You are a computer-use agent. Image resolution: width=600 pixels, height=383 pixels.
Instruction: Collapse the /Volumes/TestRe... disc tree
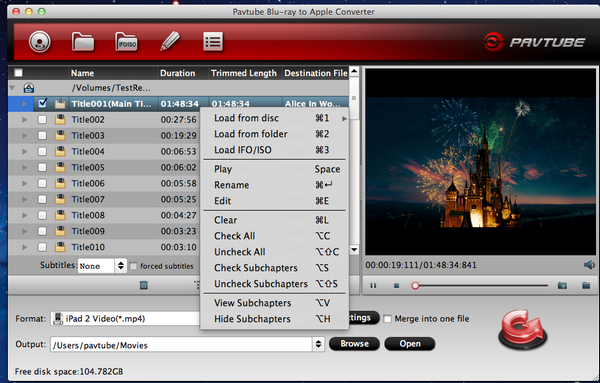pos(12,88)
